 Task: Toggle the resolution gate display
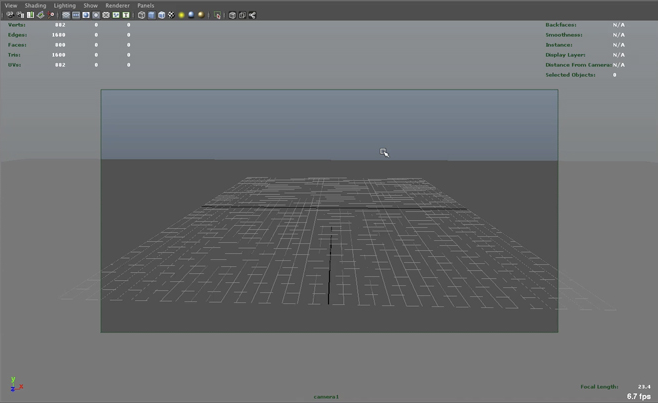click(86, 15)
